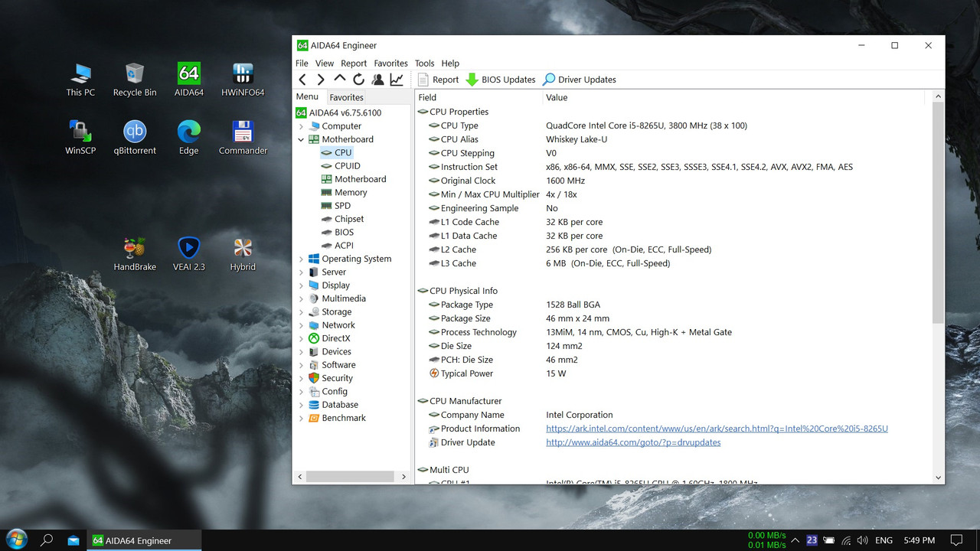Viewport: 980px width, 551px height.
Task: Select the HWiNFO64 desktop shortcut
Action: pyautogui.click(x=243, y=80)
